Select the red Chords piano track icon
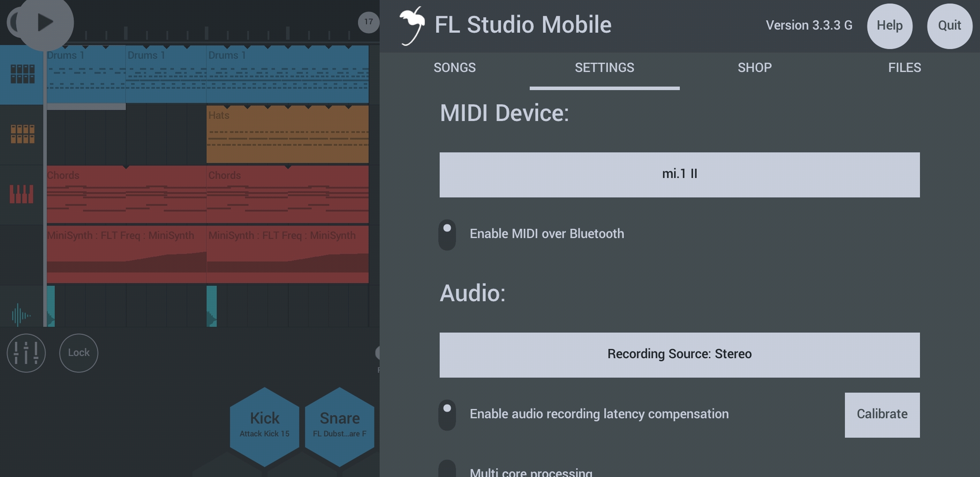 pos(22,194)
